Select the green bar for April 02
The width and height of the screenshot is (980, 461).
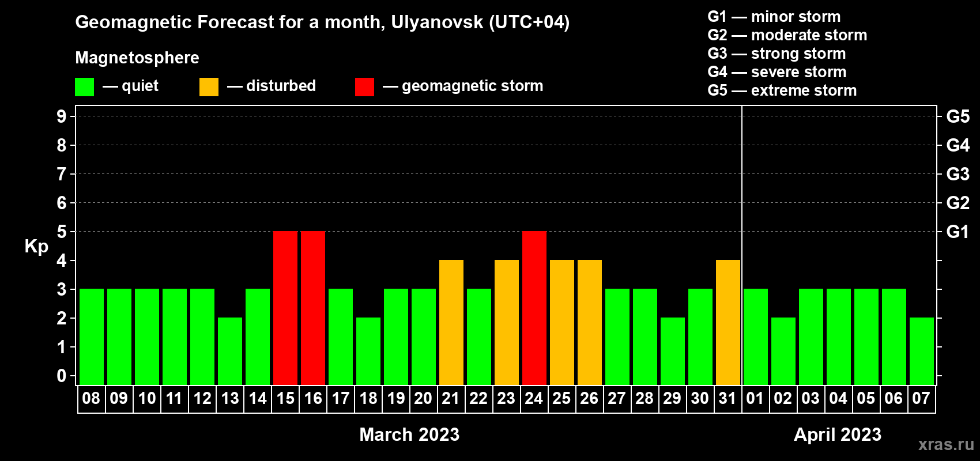click(783, 352)
